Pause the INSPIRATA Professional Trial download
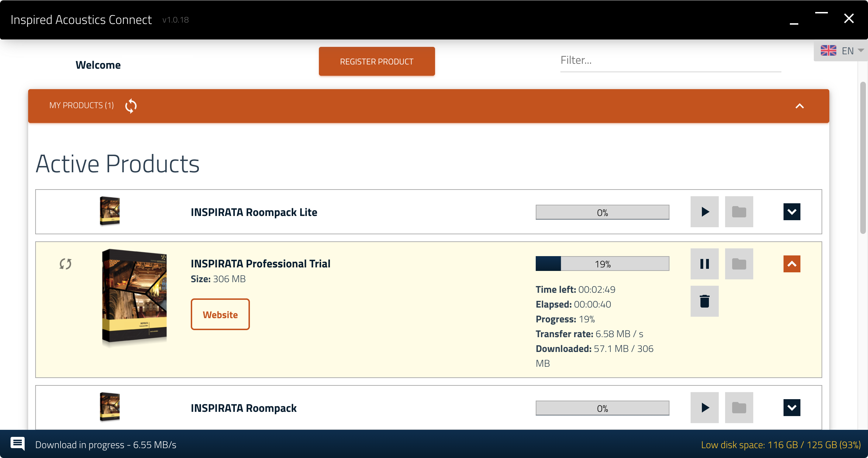 pos(705,264)
